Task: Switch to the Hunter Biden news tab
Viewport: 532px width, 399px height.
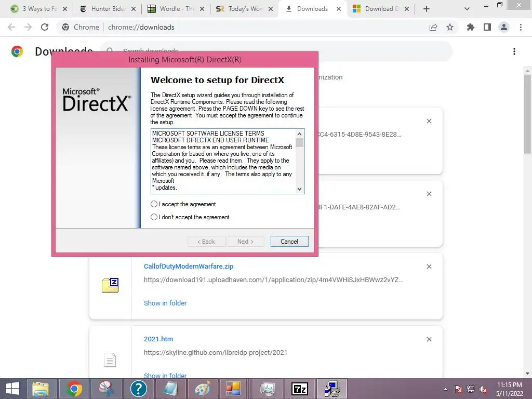Action: click(x=107, y=9)
